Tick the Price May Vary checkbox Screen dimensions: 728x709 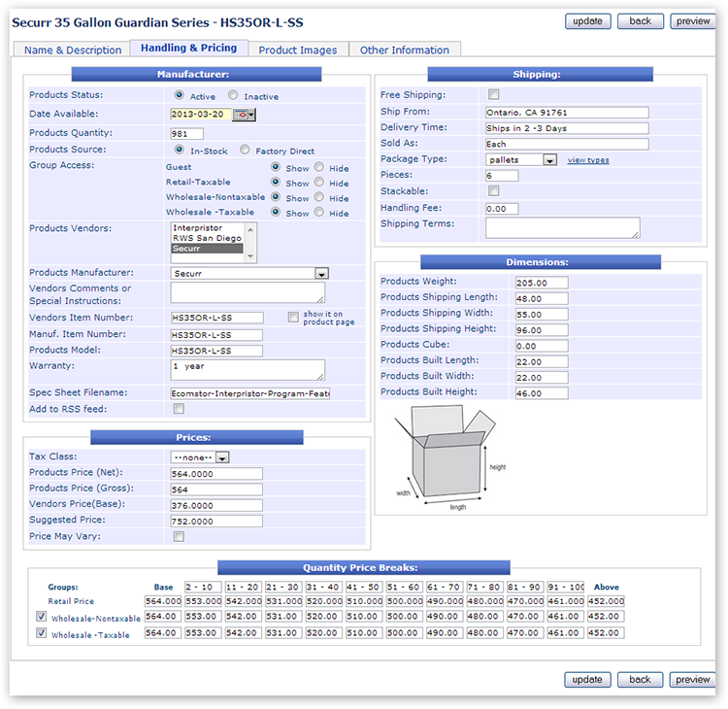pos(179,537)
